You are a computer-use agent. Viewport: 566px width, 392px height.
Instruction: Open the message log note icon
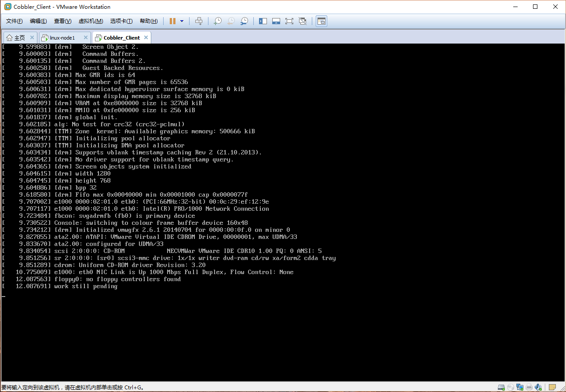pyautogui.click(x=551, y=388)
